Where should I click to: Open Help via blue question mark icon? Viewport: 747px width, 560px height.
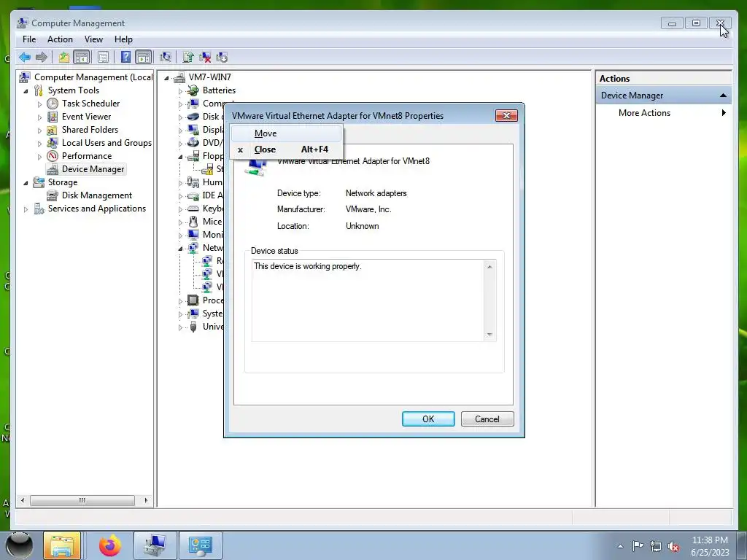click(125, 58)
